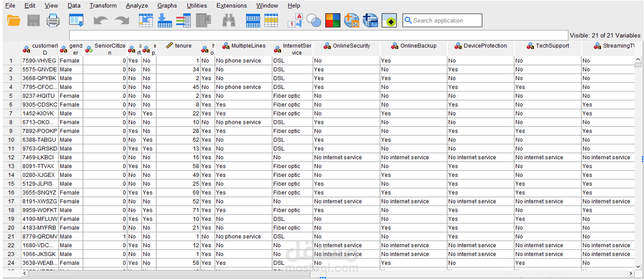Click customer ID cell 7590-VHVEG
Image resolution: width=644 pixels, height=280 pixels.
[x=40, y=60]
